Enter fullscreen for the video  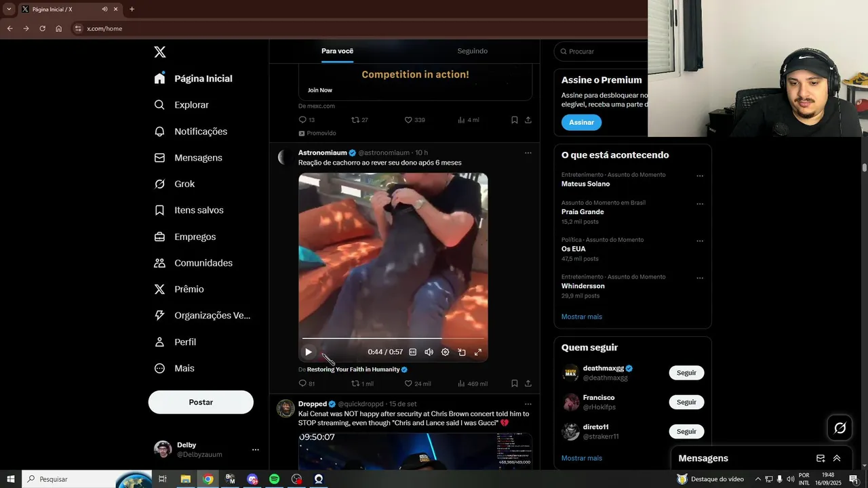click(478, 352)
